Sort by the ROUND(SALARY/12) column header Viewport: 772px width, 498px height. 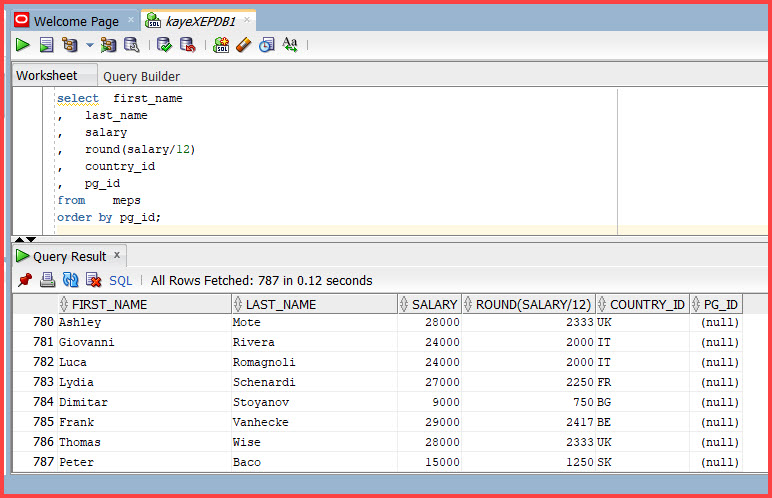(528, 304)
